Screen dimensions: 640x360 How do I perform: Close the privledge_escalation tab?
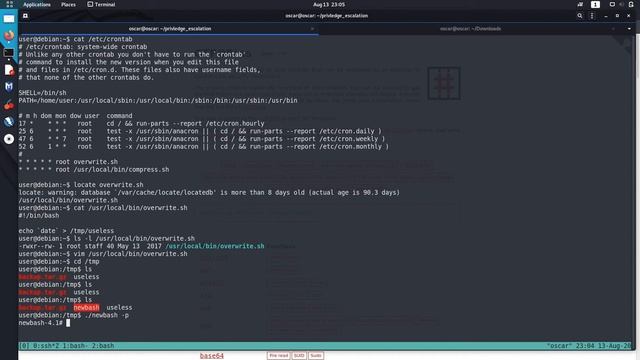312,29
